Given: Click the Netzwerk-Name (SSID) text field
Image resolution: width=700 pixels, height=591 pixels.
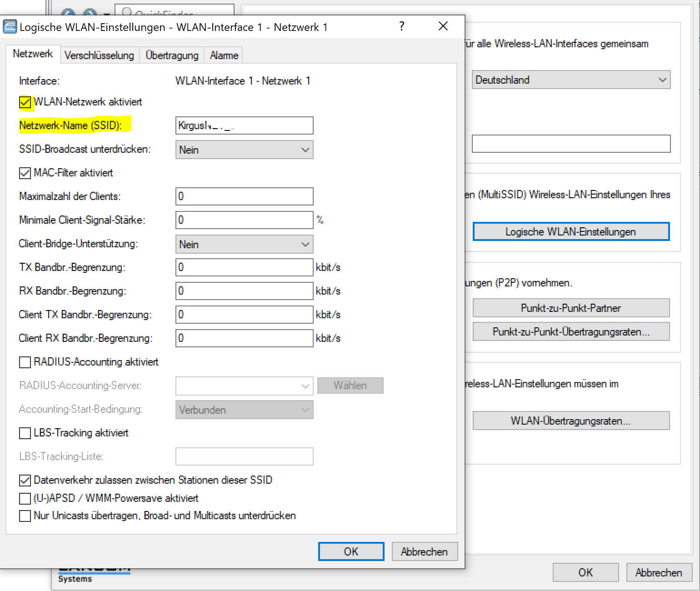Looking at the screenshot, I should point(244,126).
